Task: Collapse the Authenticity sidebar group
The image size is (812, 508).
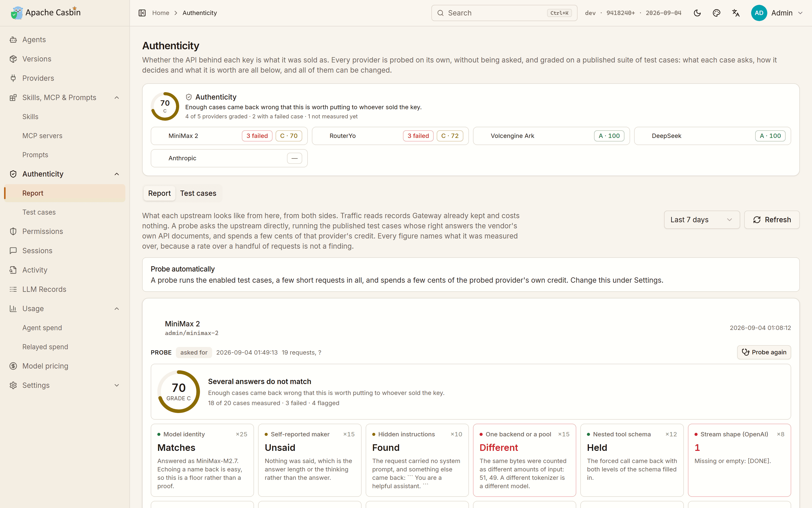Action: coord(117,174)
